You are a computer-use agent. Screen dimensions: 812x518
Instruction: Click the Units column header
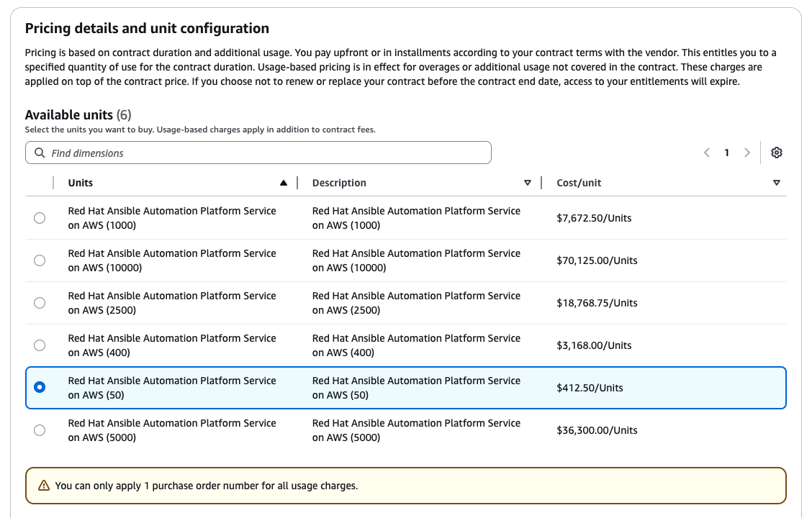pyautogui.click(x=81, y=183)
